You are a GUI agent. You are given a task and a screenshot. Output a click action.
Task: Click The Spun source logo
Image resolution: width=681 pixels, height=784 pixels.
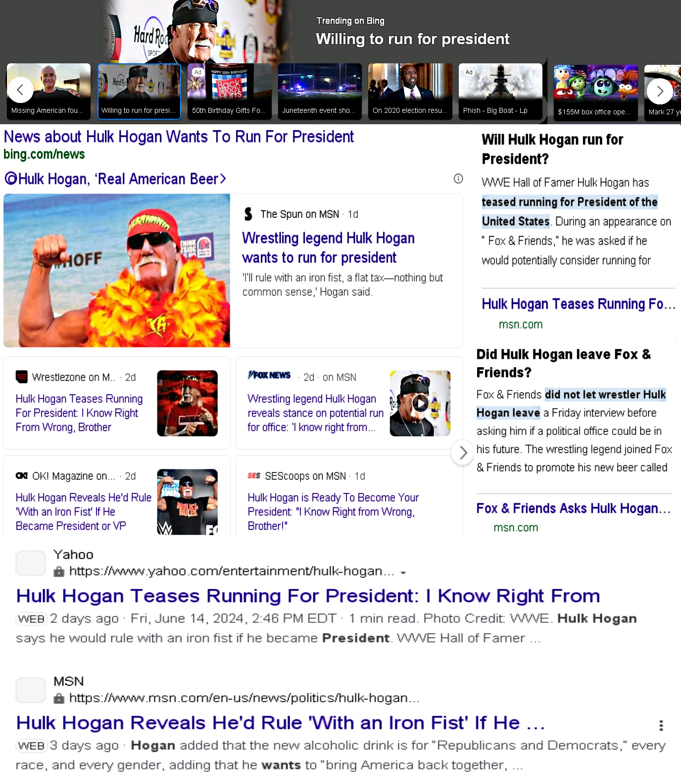(x=248, y=214)
